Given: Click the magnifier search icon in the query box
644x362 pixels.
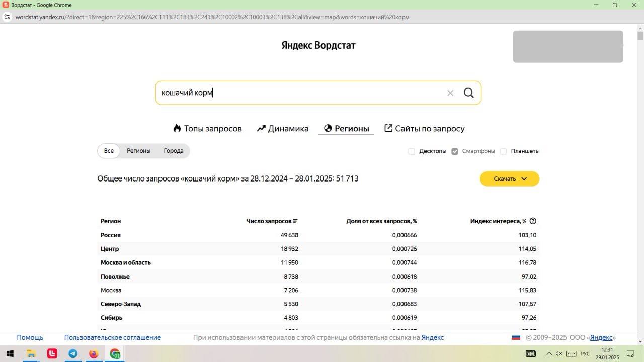Looking at the screenshot, I should [x=468, y=93].
